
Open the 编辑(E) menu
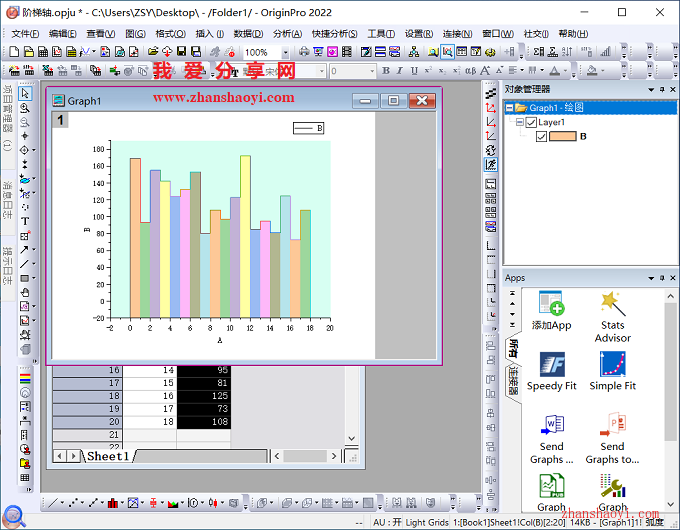tap(62, 34)
